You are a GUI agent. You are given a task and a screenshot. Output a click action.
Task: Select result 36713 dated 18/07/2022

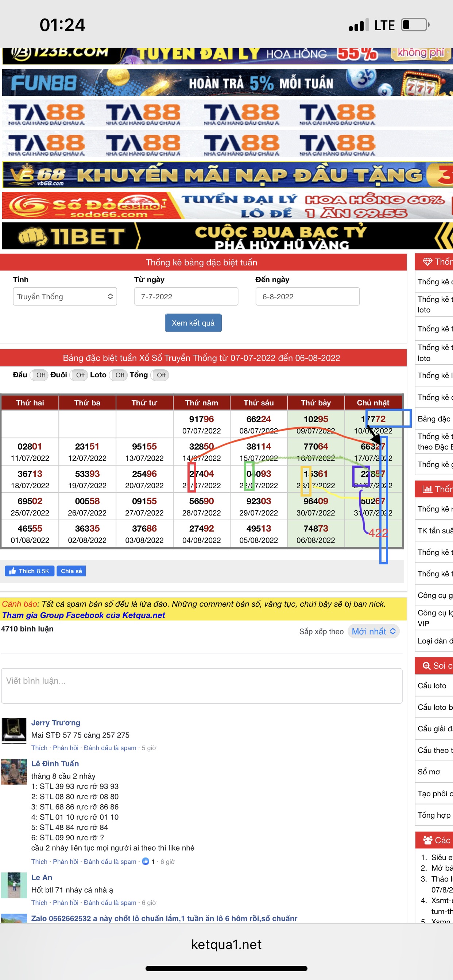pyautogui.click(x=30, y=479)
